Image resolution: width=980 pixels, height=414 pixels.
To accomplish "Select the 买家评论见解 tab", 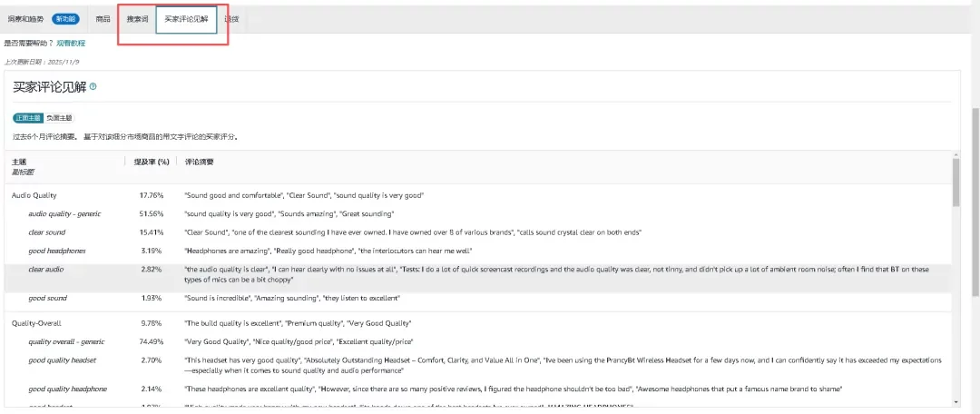I will coord(186,19).
